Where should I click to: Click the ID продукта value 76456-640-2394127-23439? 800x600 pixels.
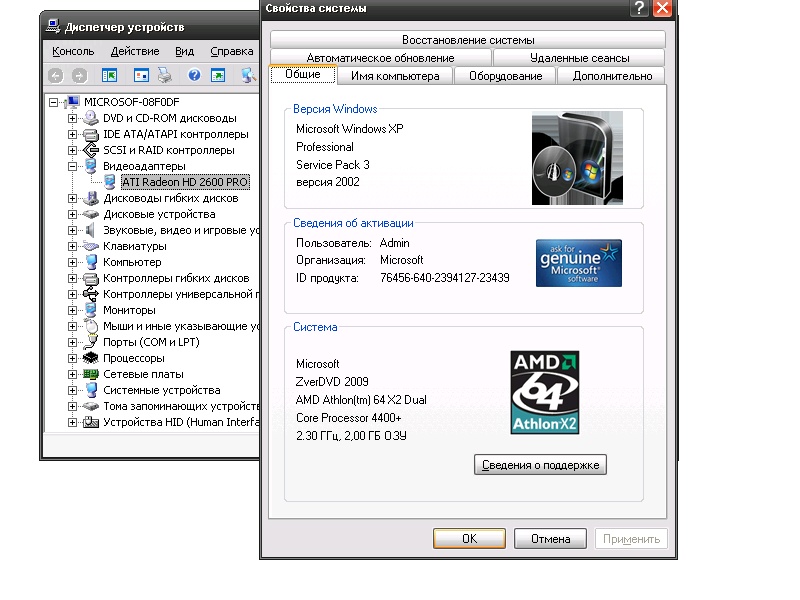click(444, 278)
